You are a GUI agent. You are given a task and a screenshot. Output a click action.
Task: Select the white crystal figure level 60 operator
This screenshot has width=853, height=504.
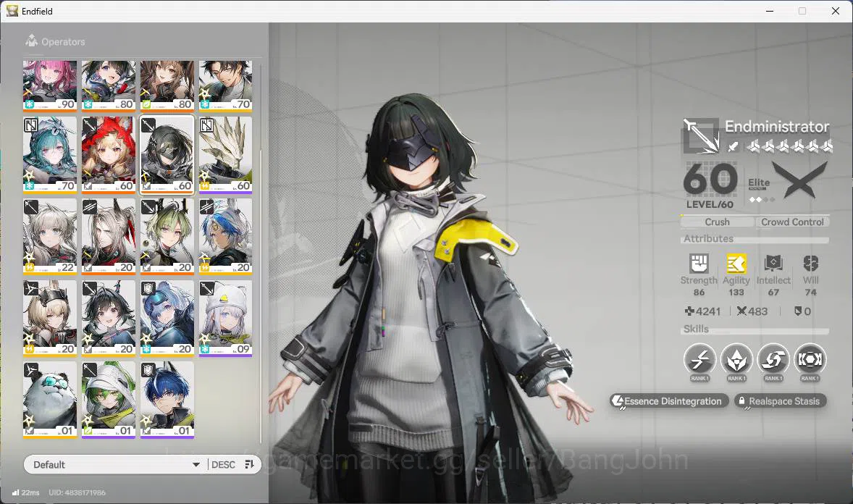[x=226, y=155]
